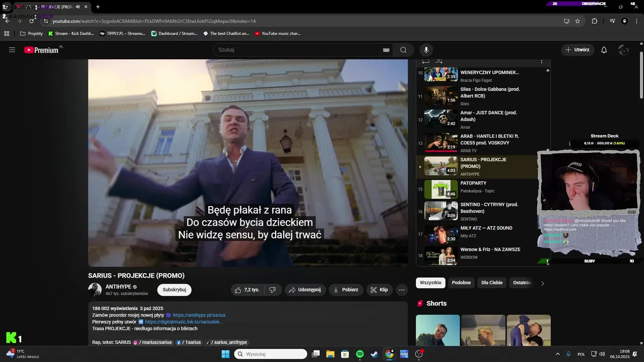
Task: Subscribe to ANTIHYPE with Subskrybuj
Action: point(174,290)
